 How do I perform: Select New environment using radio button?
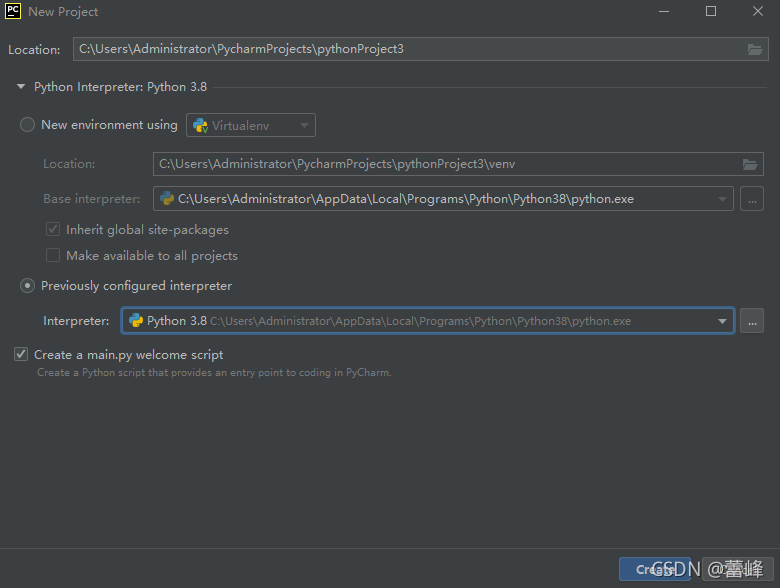(x=27, y=124)
